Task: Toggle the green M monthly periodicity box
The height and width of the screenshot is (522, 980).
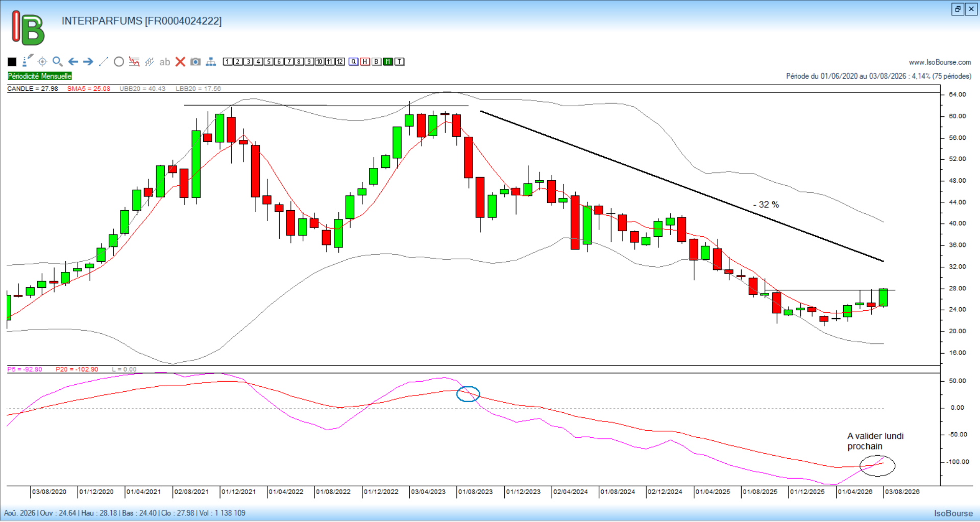Action: (388, 62)
